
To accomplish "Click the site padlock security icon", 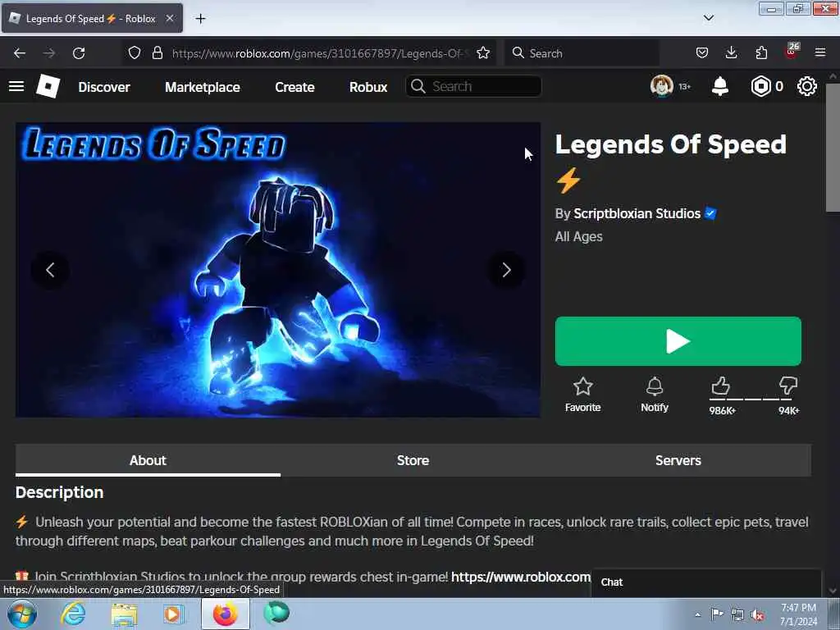I will [157, 52].
